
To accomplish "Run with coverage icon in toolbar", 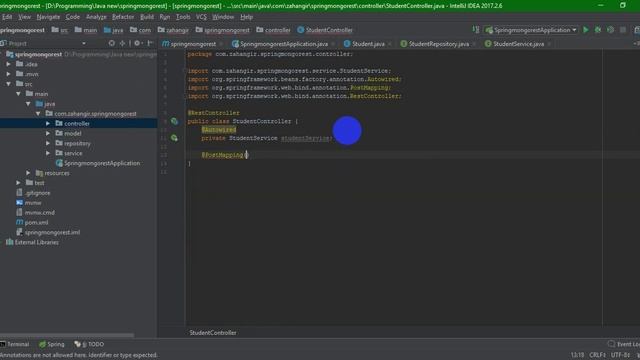I will click(610, 30).
